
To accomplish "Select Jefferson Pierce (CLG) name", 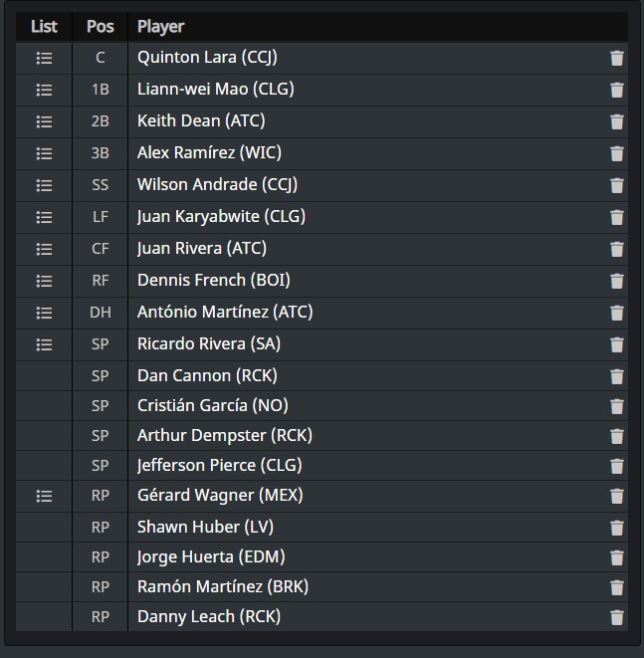I will pyautogui.click(x=219, y=466).
